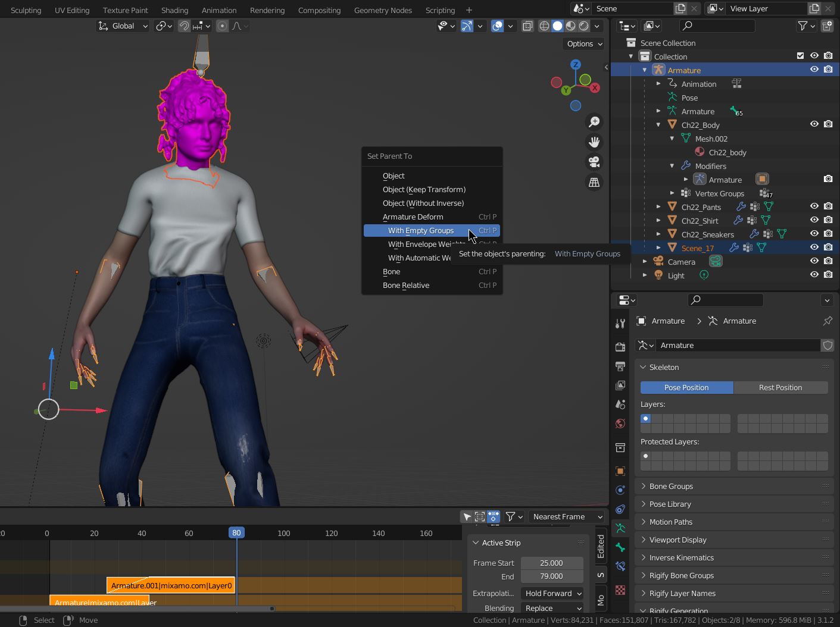Select Rest Position skeleton mode
Viewport: 840px width, 627px height.
(780, 387)
